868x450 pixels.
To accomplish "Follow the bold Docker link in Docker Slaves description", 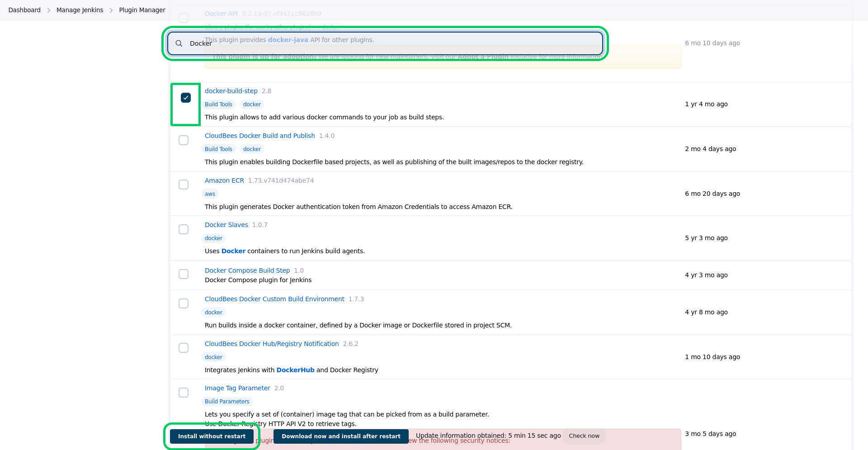I will click(x=233, y=251).
